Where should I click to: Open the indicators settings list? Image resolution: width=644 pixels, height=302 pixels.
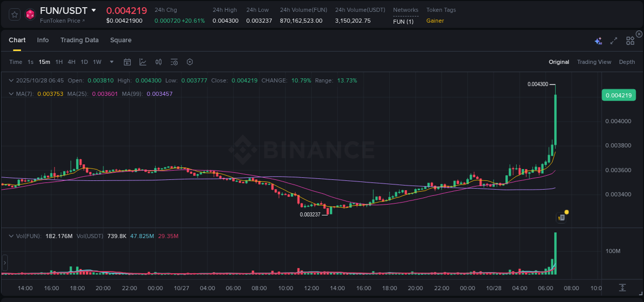point(174,62)
